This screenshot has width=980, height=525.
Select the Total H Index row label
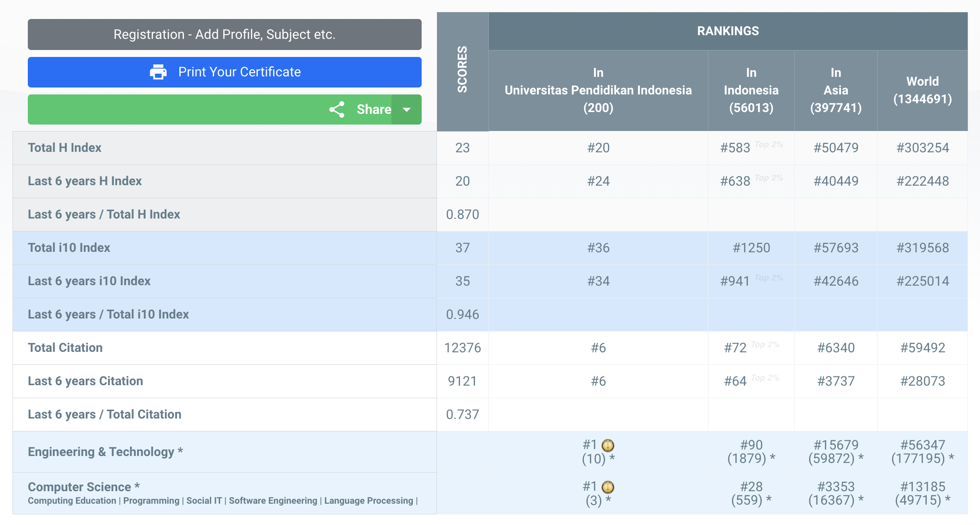coord(64,148)
